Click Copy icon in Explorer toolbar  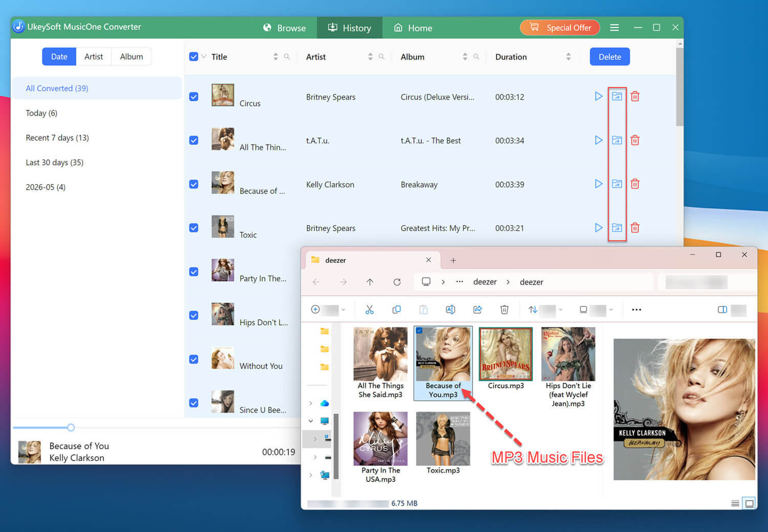tap(396, 309)
